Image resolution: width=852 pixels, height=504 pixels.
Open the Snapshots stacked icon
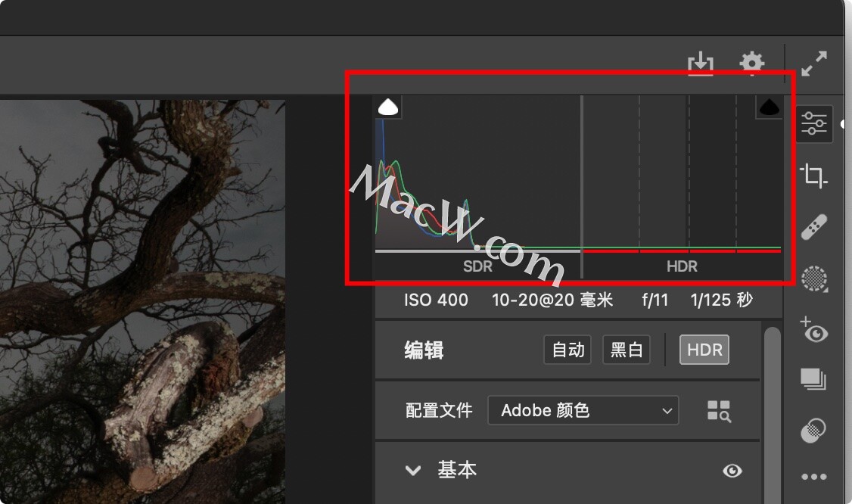pos(813,379)
